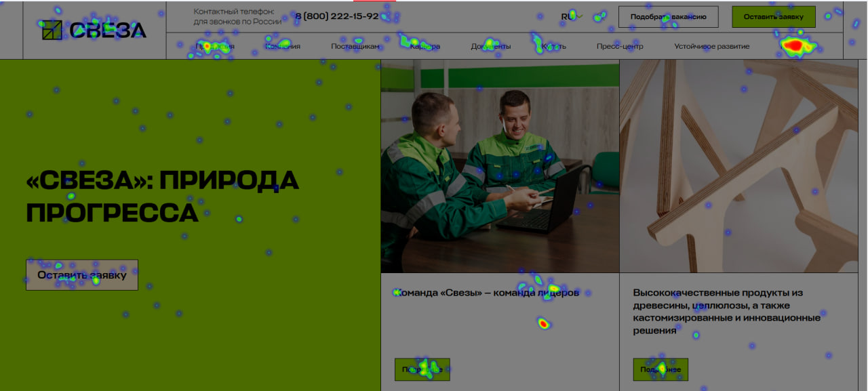Image resolution: width=868 pixels, height=391 pixels.
Task: Open the Купить menu item
Action: (553, 47)
